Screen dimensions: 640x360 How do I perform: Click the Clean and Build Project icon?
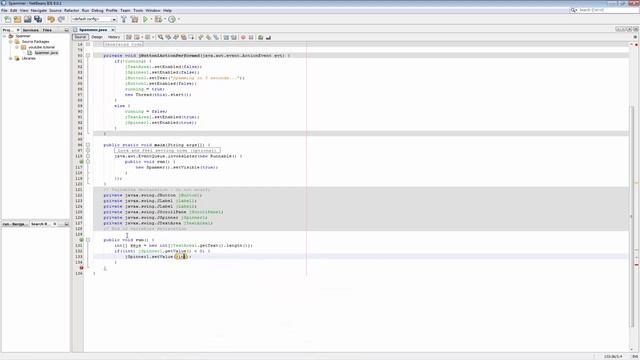click(x=134, y=19)
